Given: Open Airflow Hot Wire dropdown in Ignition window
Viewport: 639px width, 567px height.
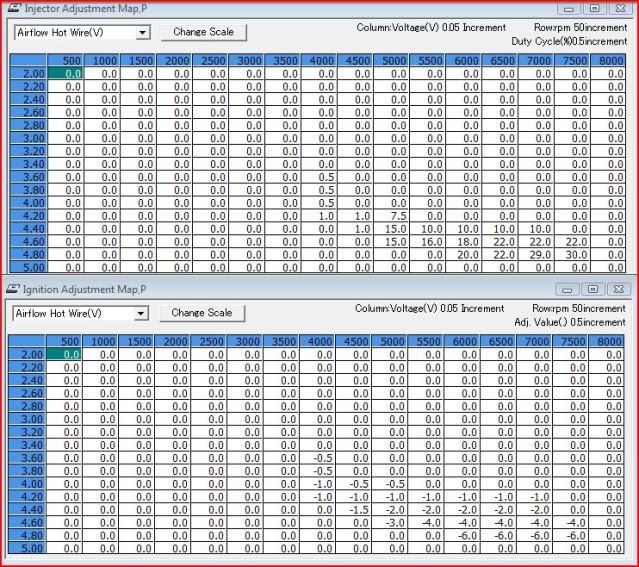Looking at the screenshot, I should pyautogui.click(x=141, y=313).
